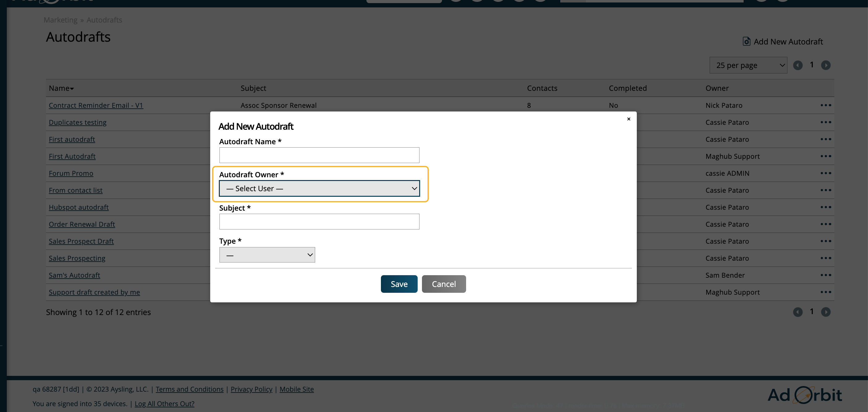The height and width of the screenshot is (412, 868).
Task: Click into the Autodraft Name field
Action: click(x=319, y=155)
